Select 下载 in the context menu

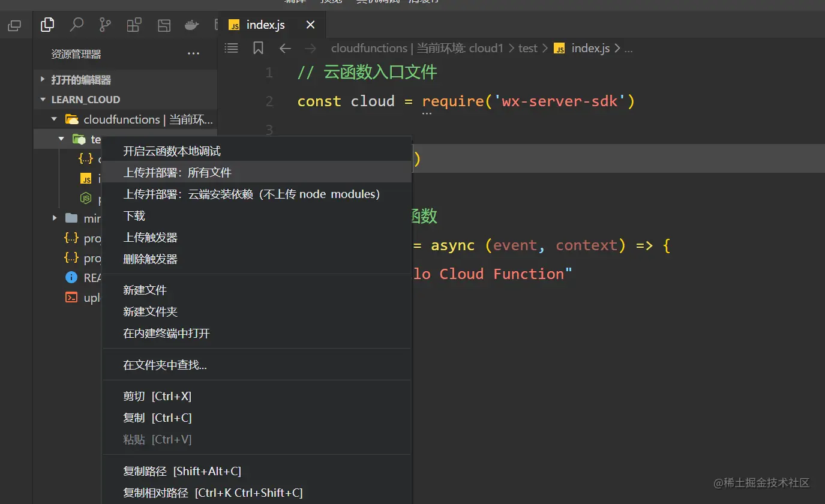click(257, 216)
